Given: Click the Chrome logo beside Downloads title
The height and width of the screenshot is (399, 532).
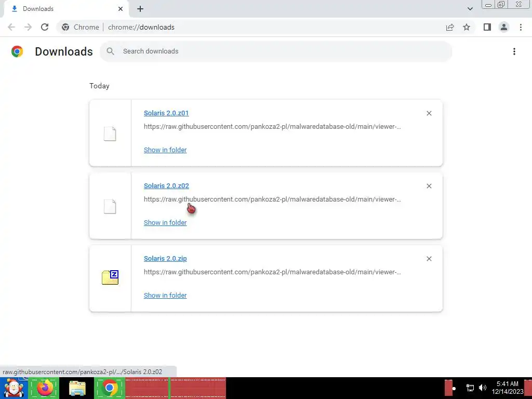Looking at the screenshot, I should click(17, 51).
